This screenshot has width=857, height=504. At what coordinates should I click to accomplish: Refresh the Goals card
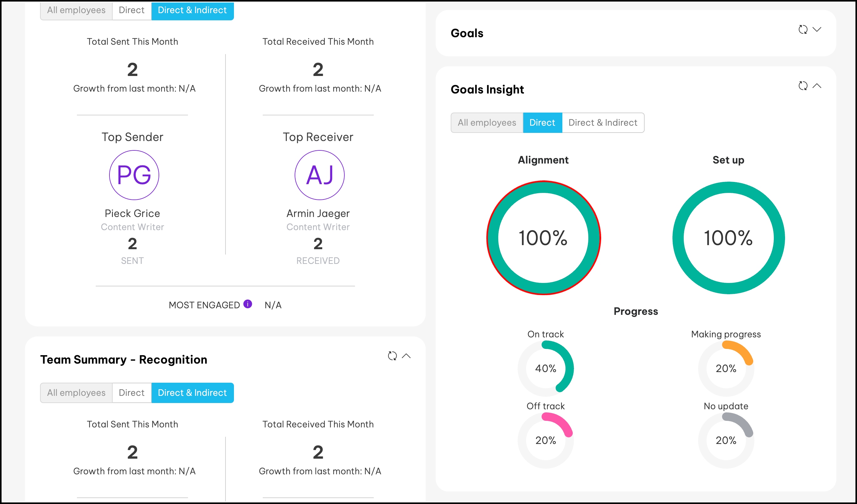pyautogui.click(x=803, y=30)
